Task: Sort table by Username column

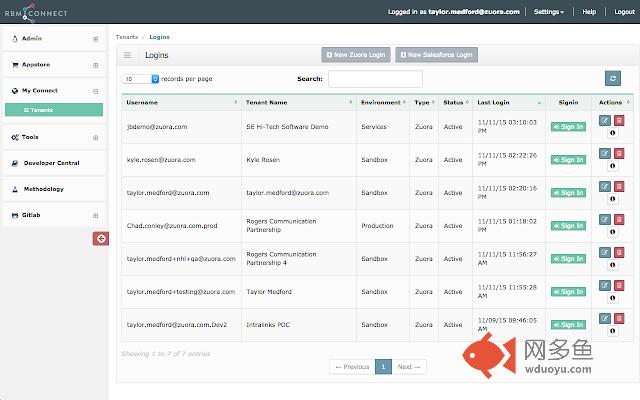Action: (181, 102)
